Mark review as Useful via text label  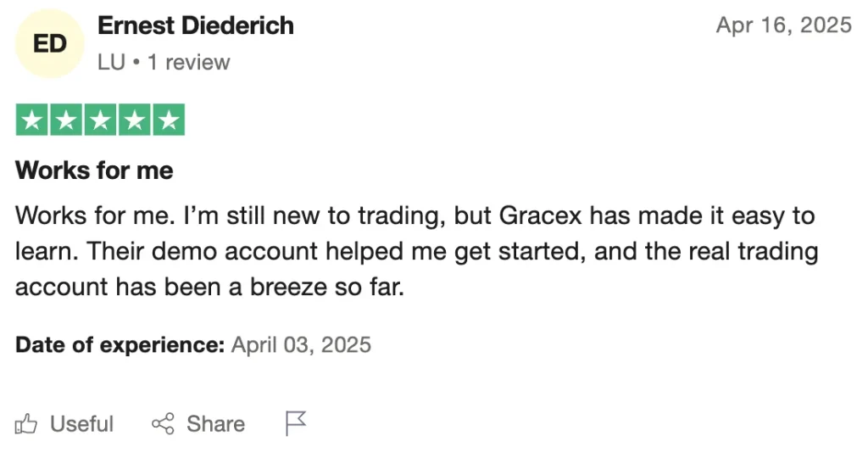tap(81, 424)
